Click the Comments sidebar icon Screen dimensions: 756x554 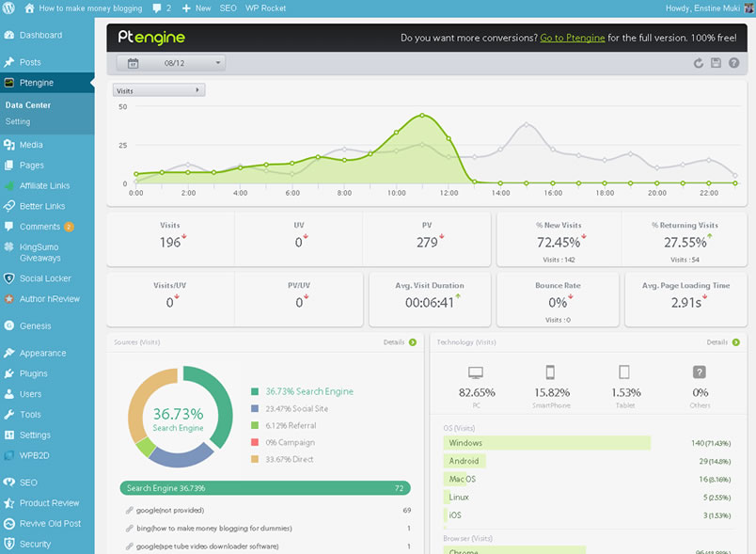8,226
